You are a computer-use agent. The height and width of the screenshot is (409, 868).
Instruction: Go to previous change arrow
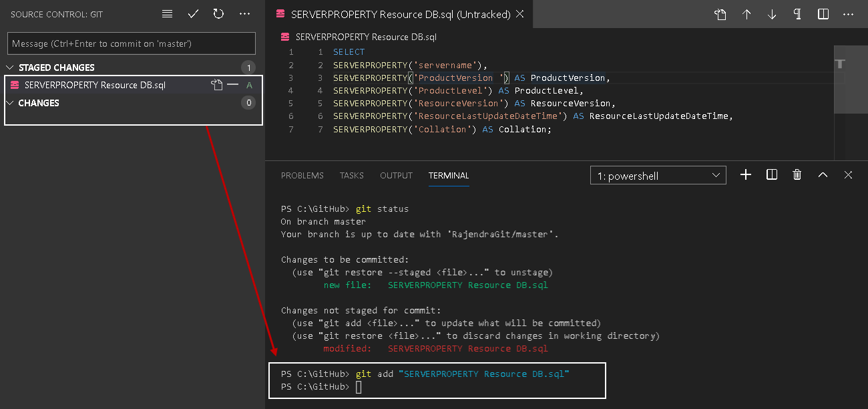point(746,14)
